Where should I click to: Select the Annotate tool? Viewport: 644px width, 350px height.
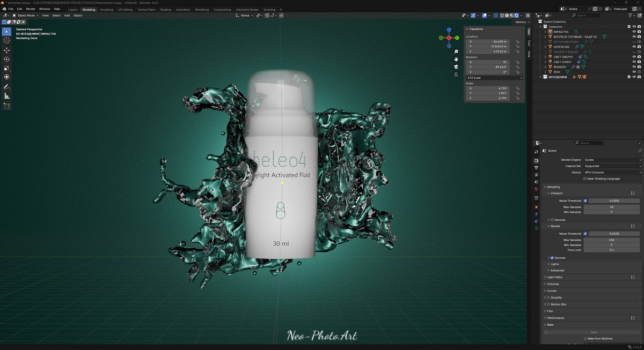coord(7,87)
